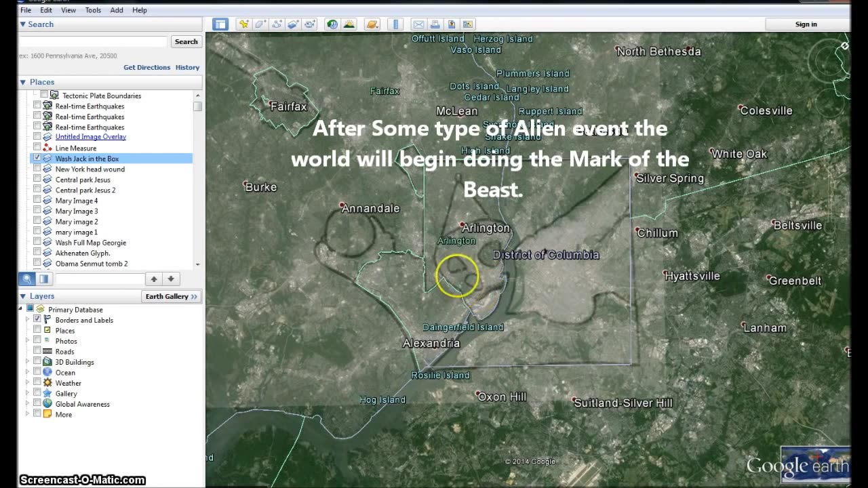Expand the Global Awareness node

[28, 404]
